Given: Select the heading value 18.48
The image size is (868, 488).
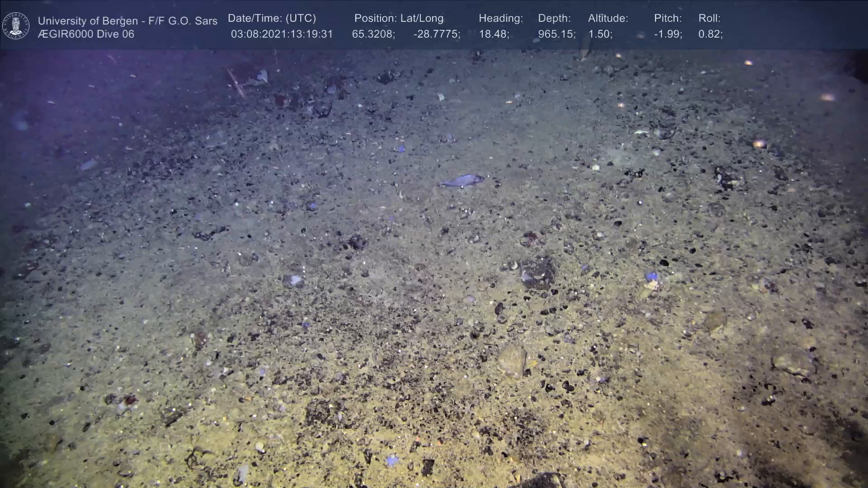Looking at the screenshot, I should 494,34.
